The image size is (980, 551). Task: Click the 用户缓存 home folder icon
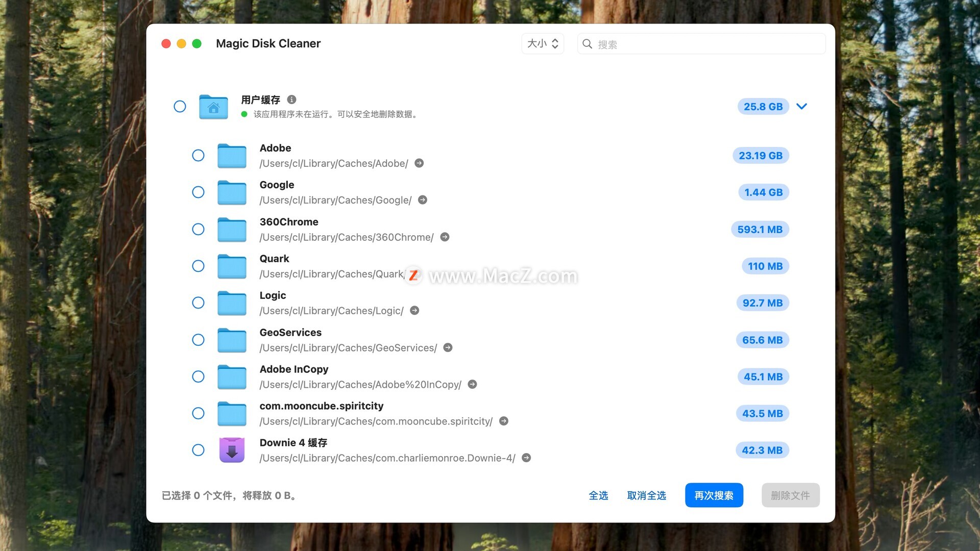(213, 107)
